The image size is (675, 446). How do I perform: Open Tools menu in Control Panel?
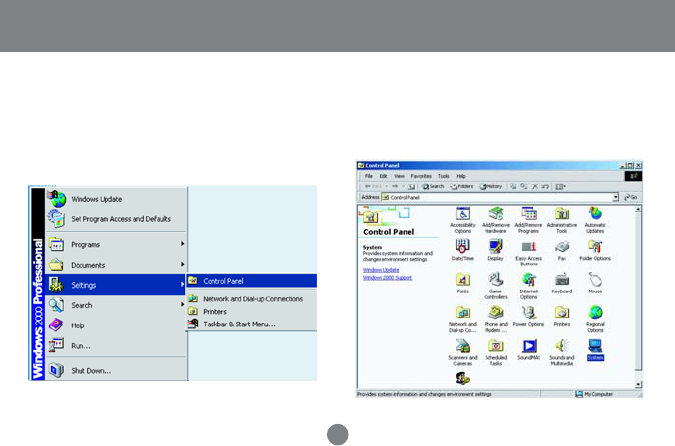[443, 176]
